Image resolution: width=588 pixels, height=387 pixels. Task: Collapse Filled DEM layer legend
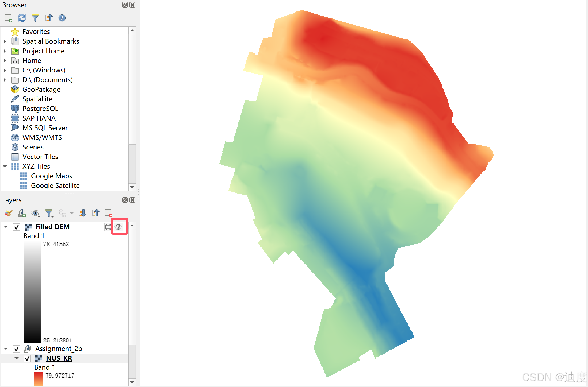[6, 227]
